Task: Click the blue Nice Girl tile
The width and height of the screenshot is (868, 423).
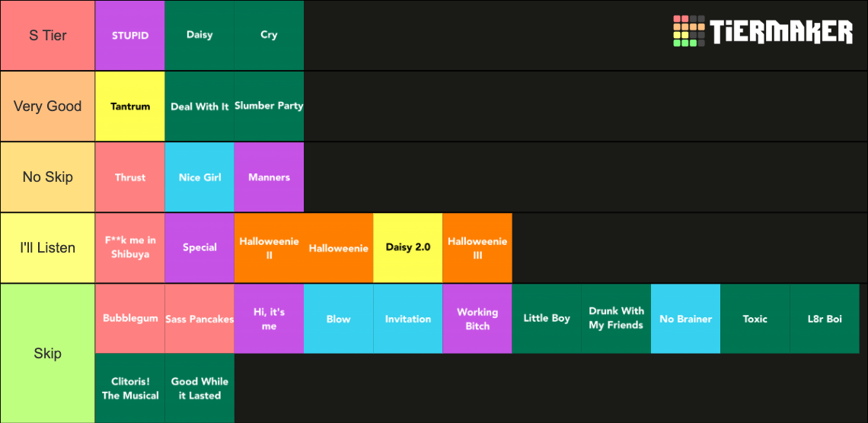Action: [x=199, y=177]
